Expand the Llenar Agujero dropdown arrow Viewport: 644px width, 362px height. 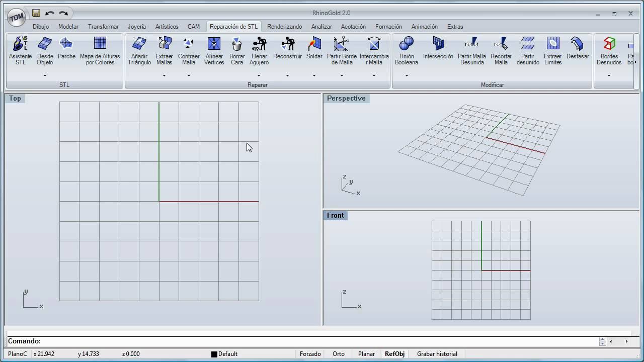(259, 75)
